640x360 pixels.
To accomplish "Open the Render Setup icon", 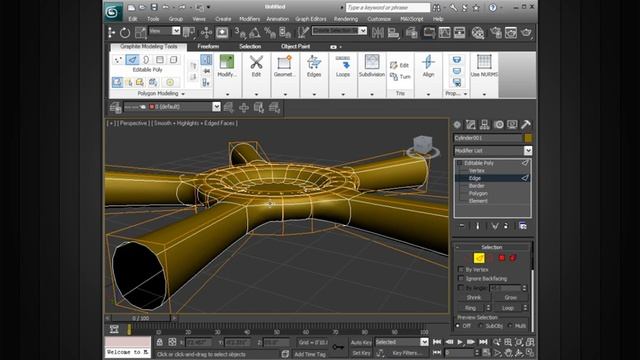I will pyautogui.click(x=496, y=32).
